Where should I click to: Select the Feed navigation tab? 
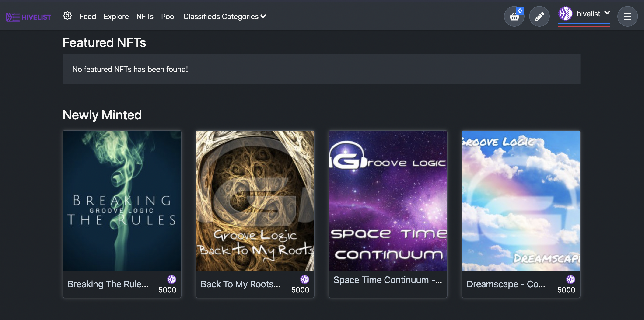[87, 17]
